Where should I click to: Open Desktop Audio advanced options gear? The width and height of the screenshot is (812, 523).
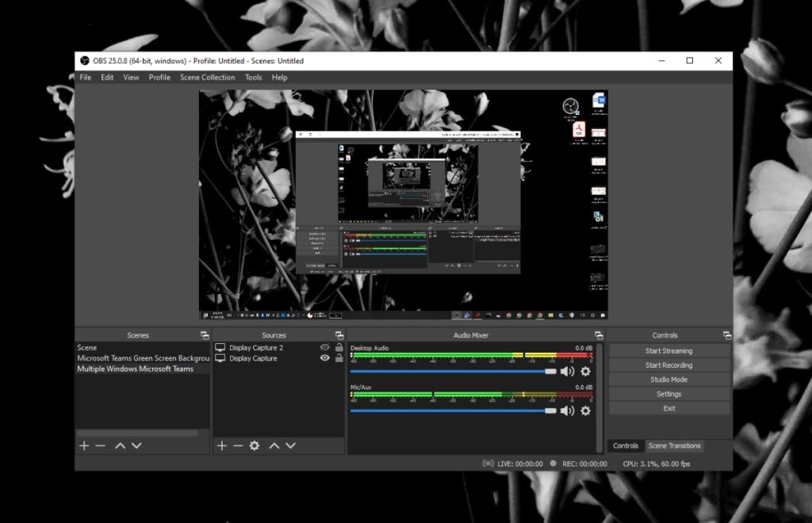click(584, 371)
